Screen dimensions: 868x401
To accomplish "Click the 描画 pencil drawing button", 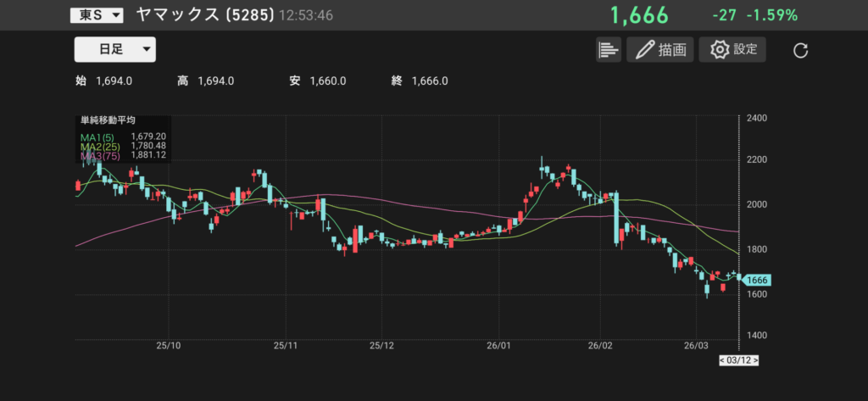I will (x=660, y=49).
